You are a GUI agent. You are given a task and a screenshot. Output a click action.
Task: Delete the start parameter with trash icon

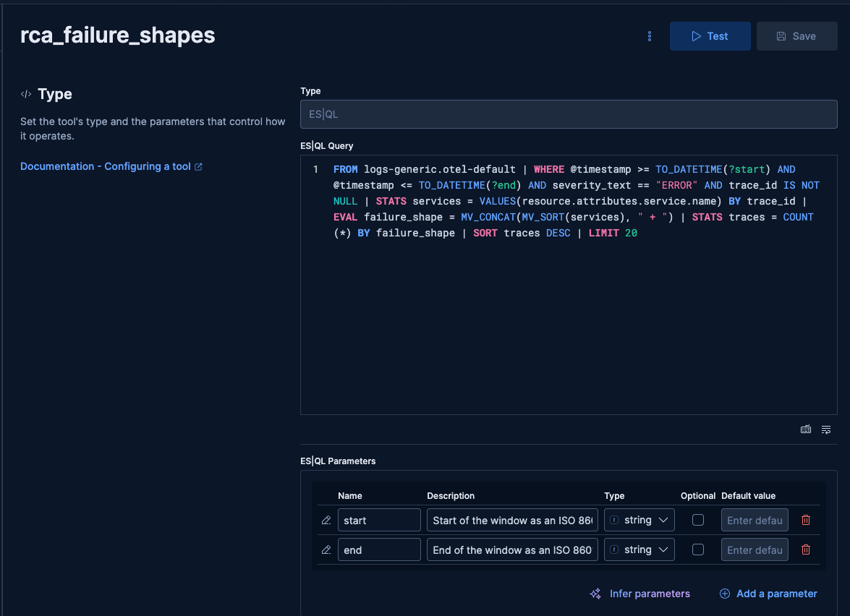(806, 520)
